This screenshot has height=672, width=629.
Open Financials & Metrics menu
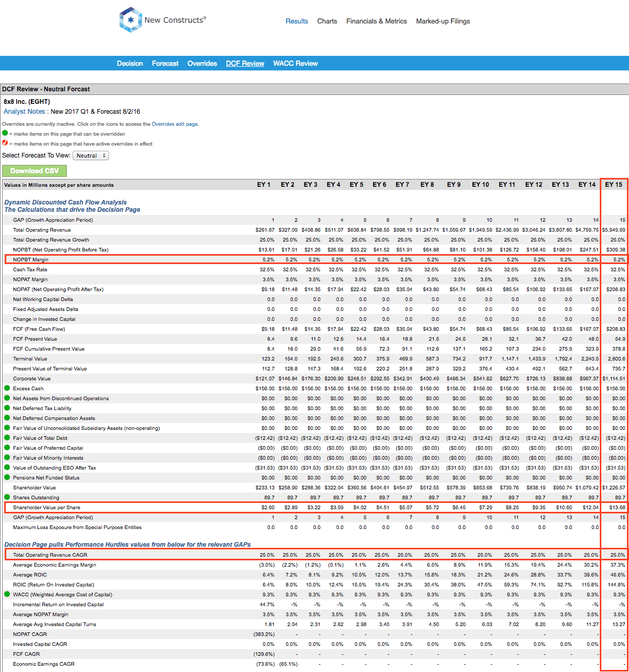(x=376, y=21)
